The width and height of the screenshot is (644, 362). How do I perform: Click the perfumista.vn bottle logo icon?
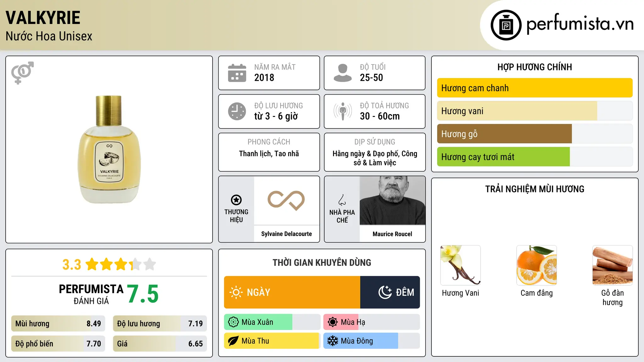[506, 25]
